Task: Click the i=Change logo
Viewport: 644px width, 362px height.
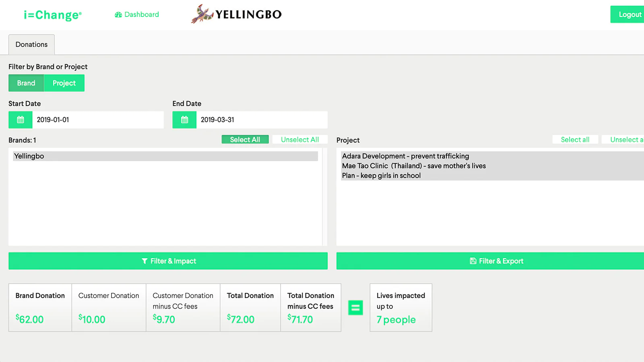Action: [53, 15]
